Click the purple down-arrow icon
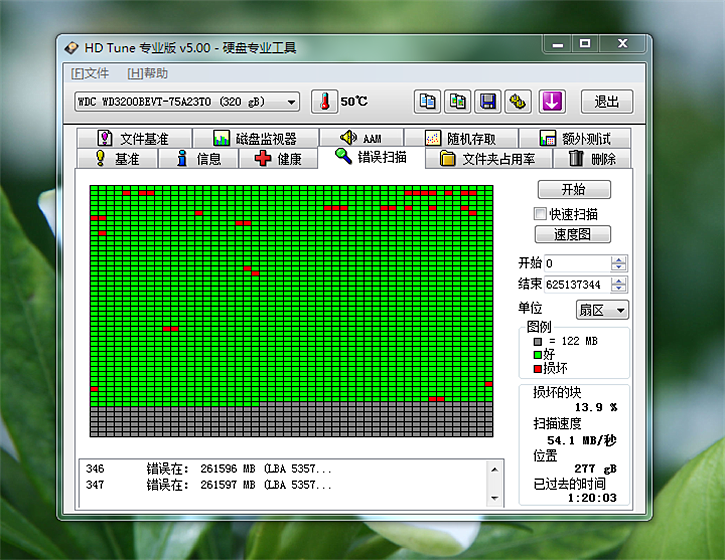This screenshot has width=725, height=560. click(552, 101)
